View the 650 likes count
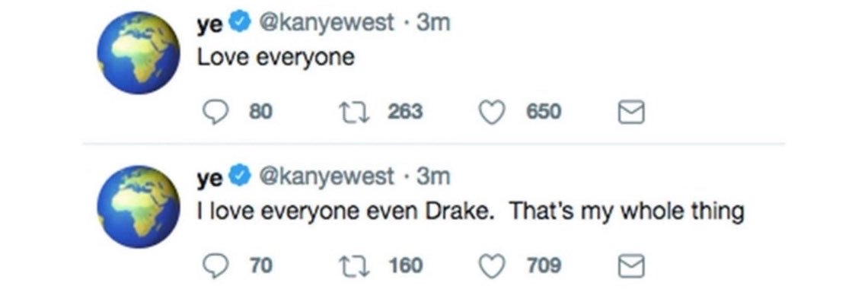The image size is (868, 289). click(544, 113)
